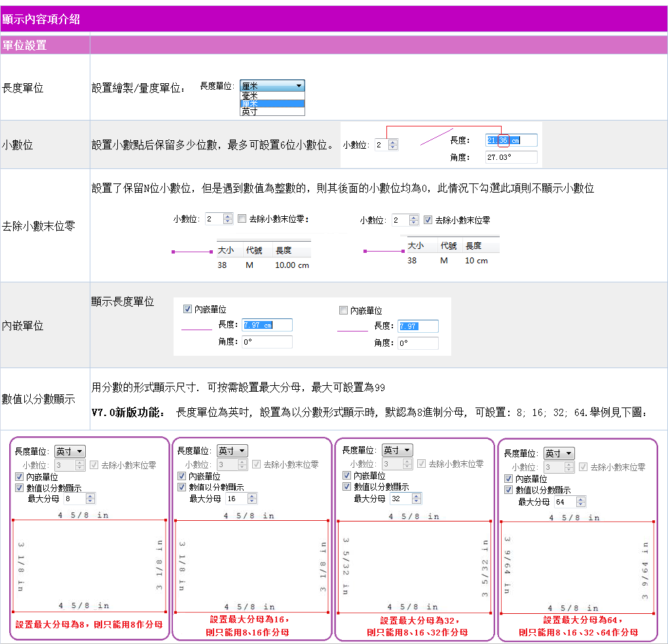Toggle 數值以分數顯示 in the 最大分母 8 panel
668x644 pixels.
click(x=20, y=487)
